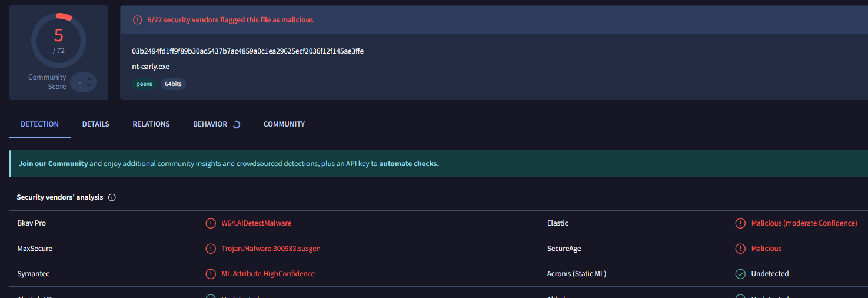Switch to the BEHAVIOR tab
The image size is (868, 298).
coord(210,124)
